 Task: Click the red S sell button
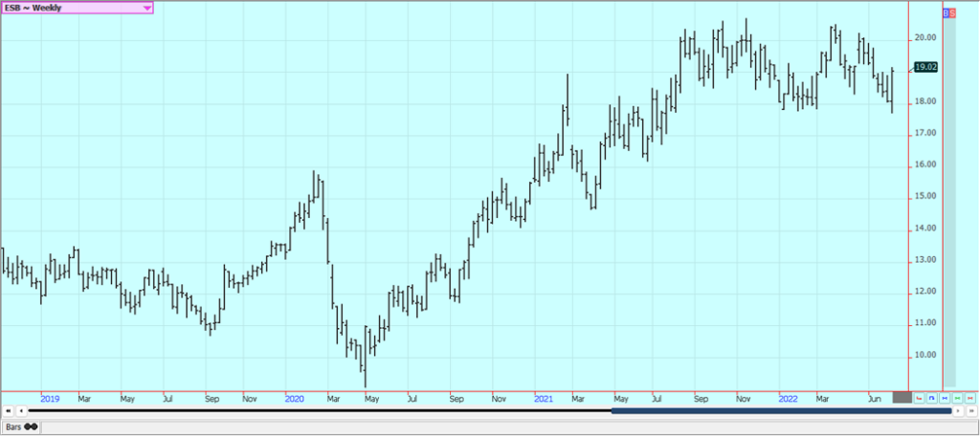(x=952, y=12)
